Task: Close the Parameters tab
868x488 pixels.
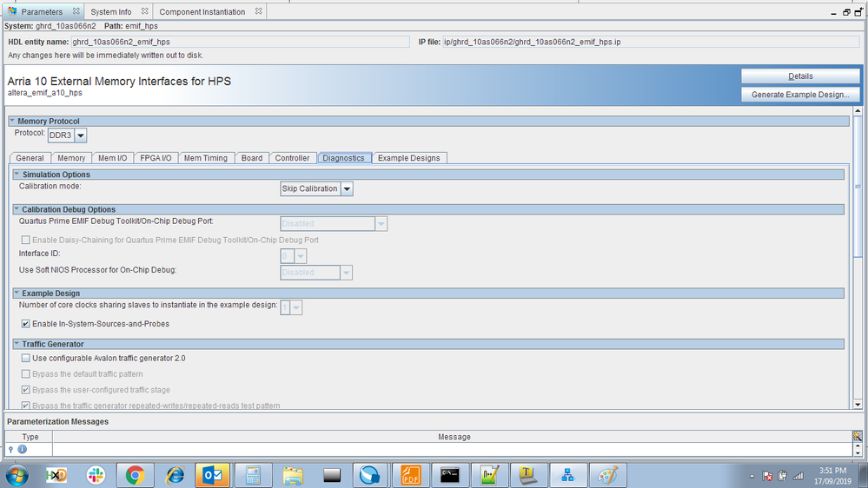Action: (76, 11)
